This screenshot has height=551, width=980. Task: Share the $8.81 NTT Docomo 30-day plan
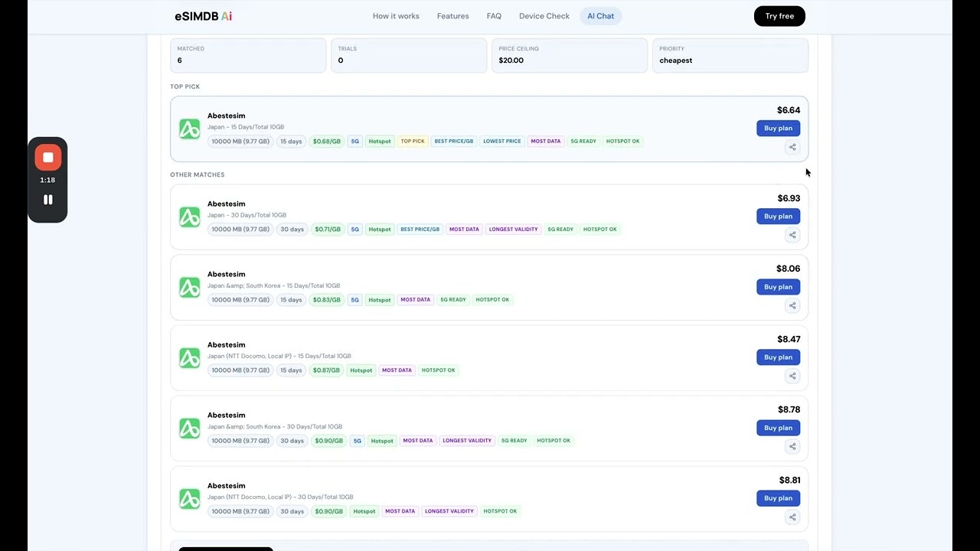point(792,517)
